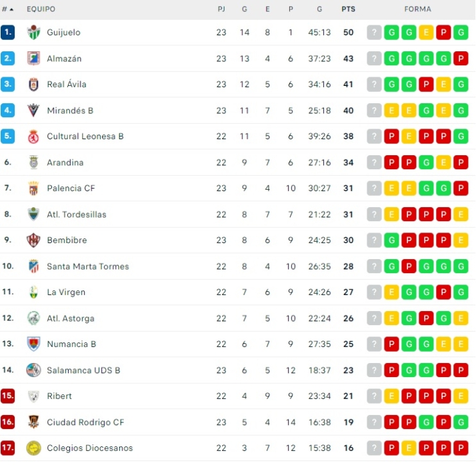The height and width of the screenshot is (465, 476).
Task: Click position badge 16 for Ciudad Rodrigo
Action: coord(8,422)
